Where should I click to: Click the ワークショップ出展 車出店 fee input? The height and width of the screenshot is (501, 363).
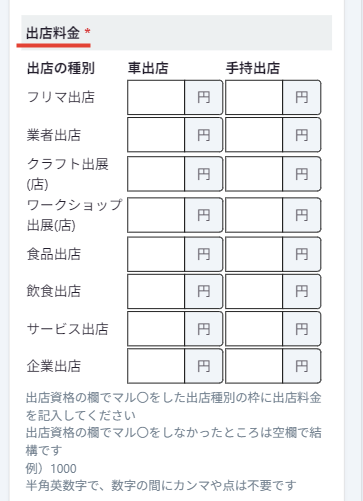[x=156, y=215]
